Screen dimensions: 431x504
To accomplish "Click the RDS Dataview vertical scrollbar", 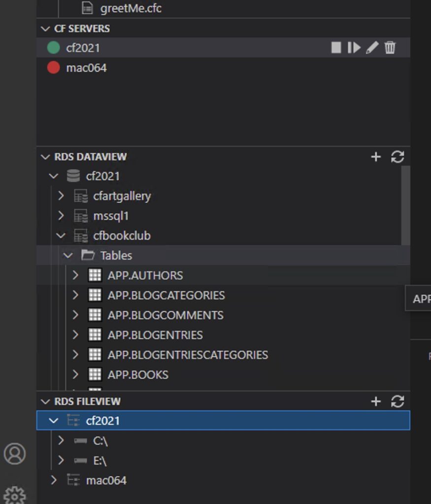I will click(x=405, y=205).
